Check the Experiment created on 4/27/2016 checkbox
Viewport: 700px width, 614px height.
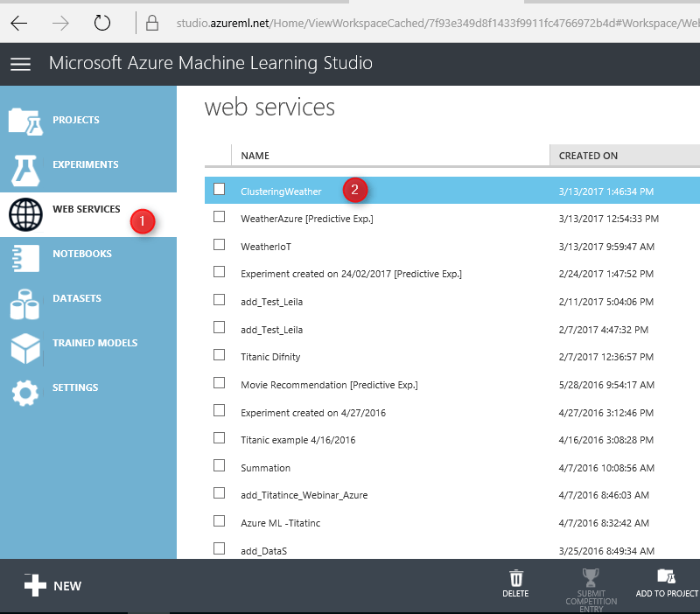coord(220,410)
